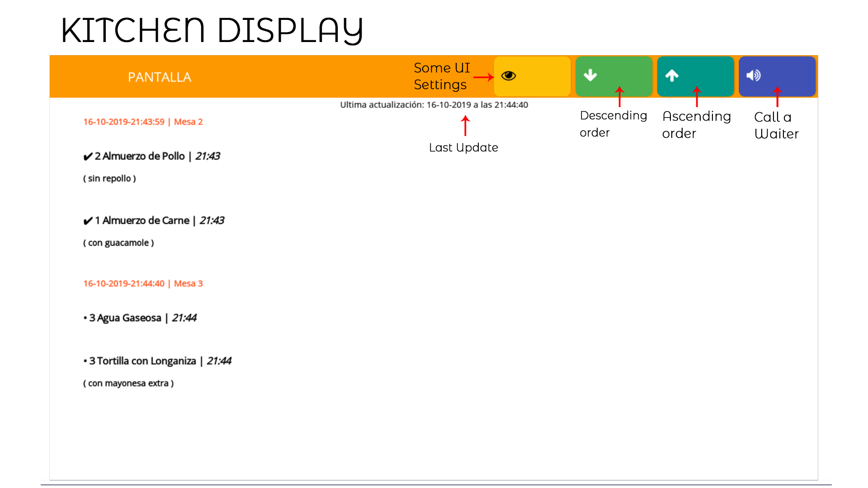The height and width of the screenshot is (488, 868).
Task: Sort orders ascending with up arrow
Action: tap(672, 75)
